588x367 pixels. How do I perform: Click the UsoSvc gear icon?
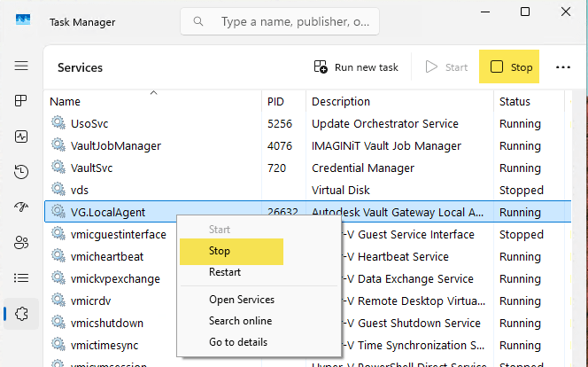click(x=58, y=122)
